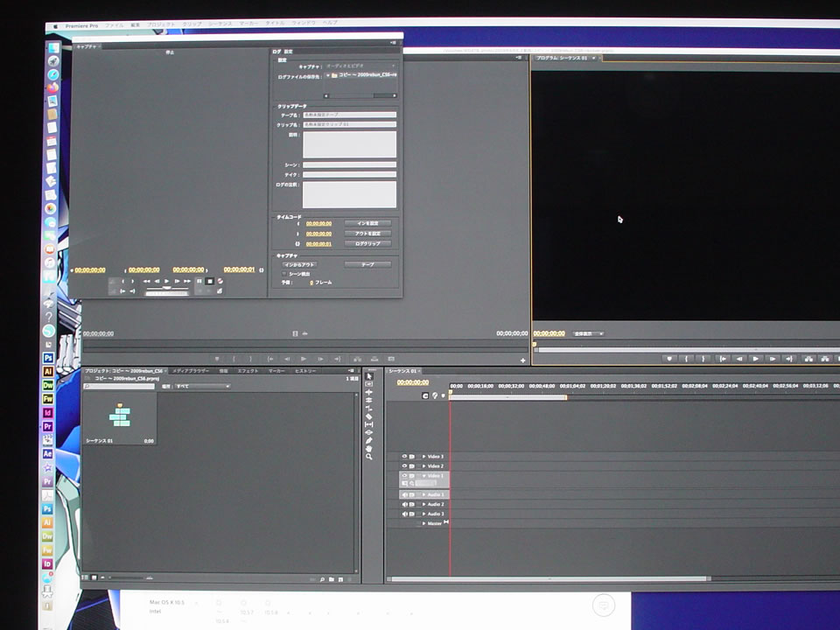
Task: Switch to the メディアブラウザー tab
Action: point(190,371)
